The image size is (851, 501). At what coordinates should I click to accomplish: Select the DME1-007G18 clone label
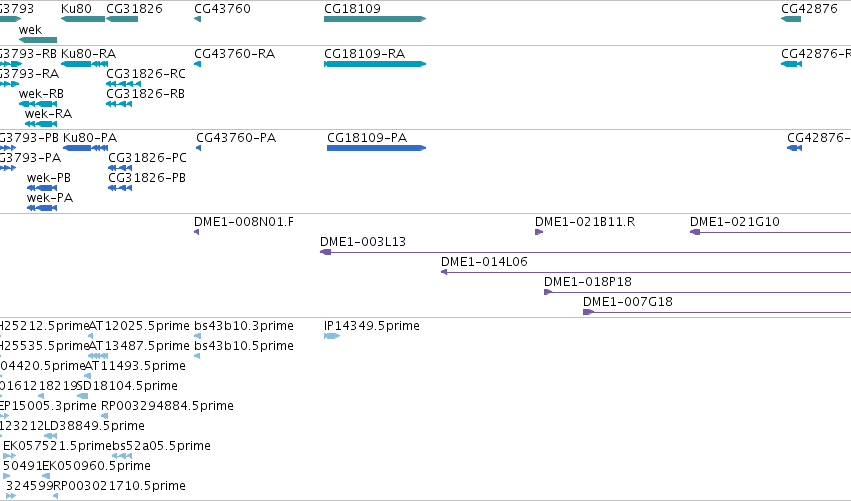click(x=628, y=302)
